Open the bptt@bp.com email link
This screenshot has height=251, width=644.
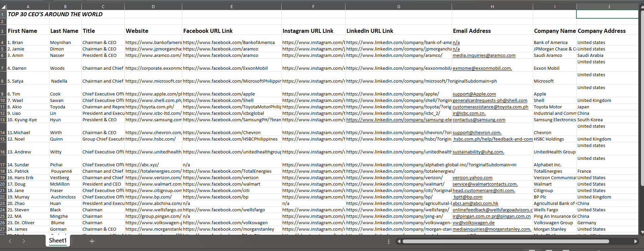tap(468, 197)
